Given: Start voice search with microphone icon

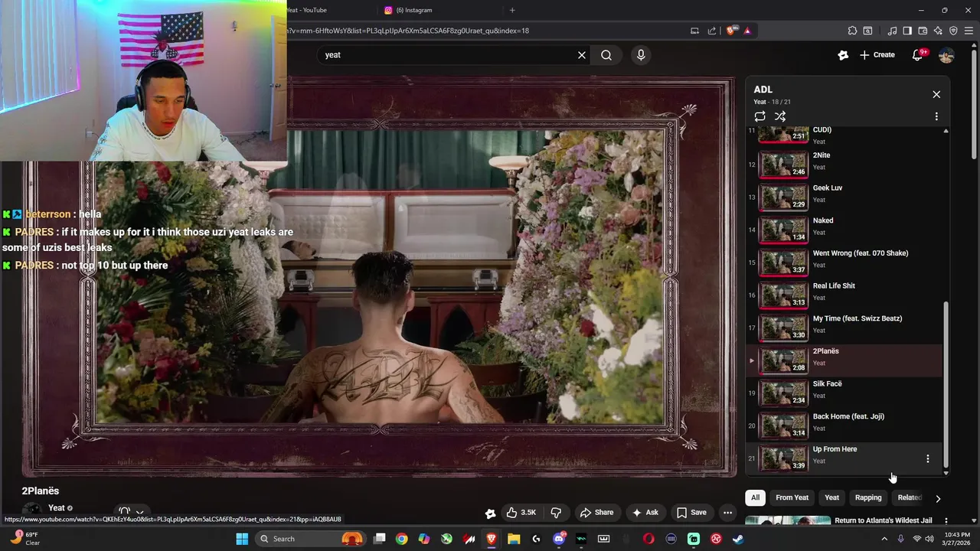Looking at the screenshot, I should tap(641, 55).
